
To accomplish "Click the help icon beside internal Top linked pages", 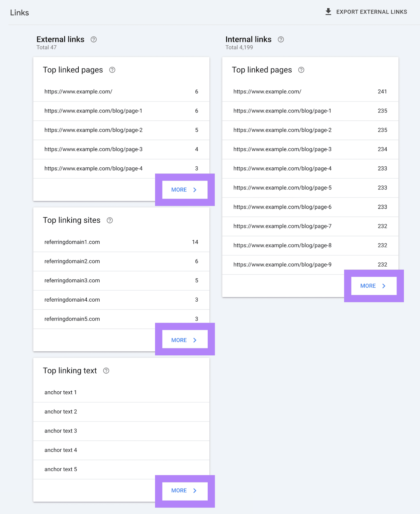I will (301, 70).
